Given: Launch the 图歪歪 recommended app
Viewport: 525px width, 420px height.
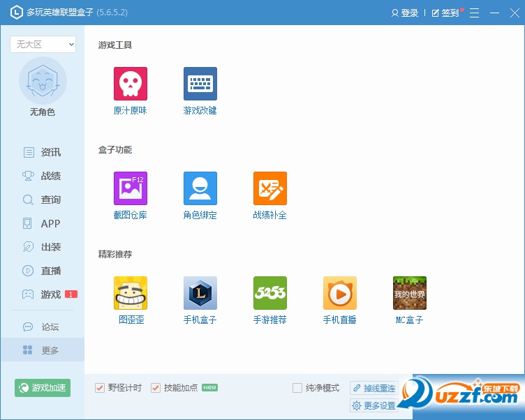Looking at the screenshot, I should coord(131,293).
